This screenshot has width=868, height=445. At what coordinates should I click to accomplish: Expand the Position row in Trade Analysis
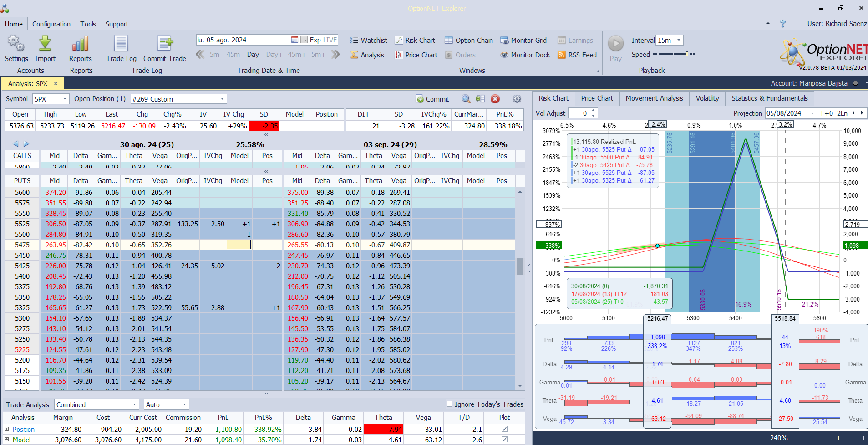[x=7, y=429]
